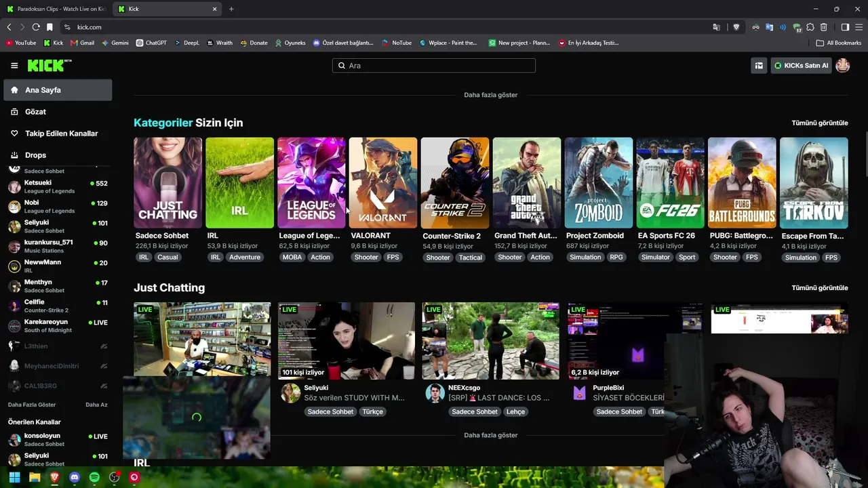This screenshot has height=488, width=868.
Task: Open the NEEXcsgo live stream thumbnail
Action: point(491,341)
